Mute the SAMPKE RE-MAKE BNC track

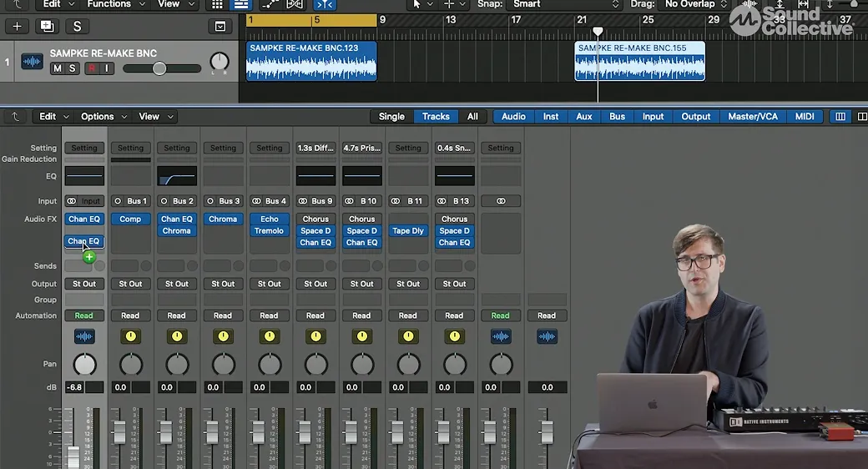click(x=57, y=68)
